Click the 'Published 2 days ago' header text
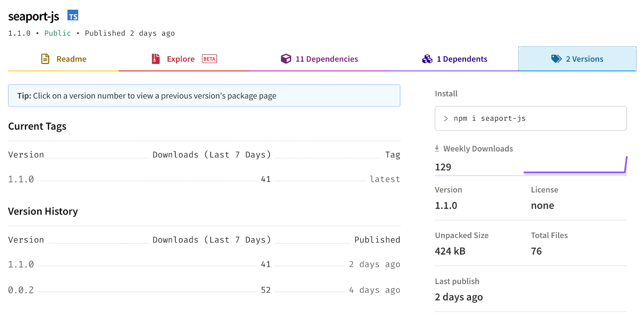Viewport: 644px width, 320px height. [x=130, y=33]
